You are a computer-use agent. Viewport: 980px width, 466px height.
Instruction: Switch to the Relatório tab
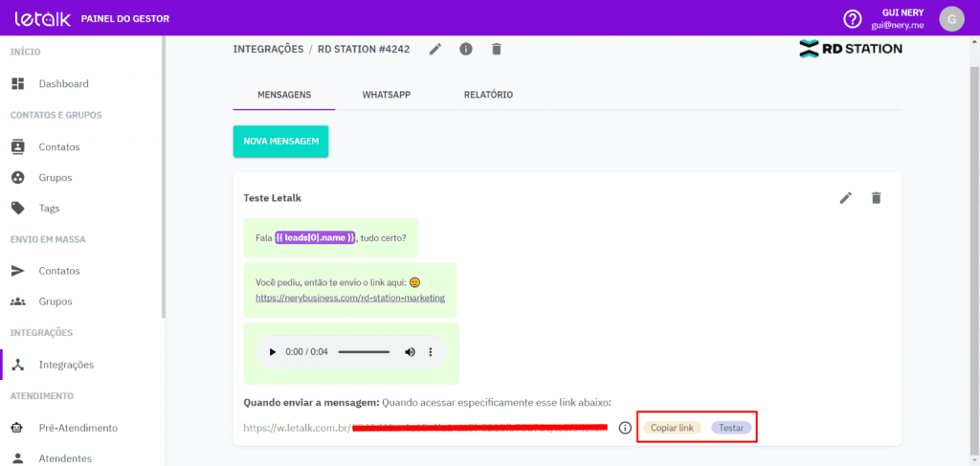click(x=488, y=95)
